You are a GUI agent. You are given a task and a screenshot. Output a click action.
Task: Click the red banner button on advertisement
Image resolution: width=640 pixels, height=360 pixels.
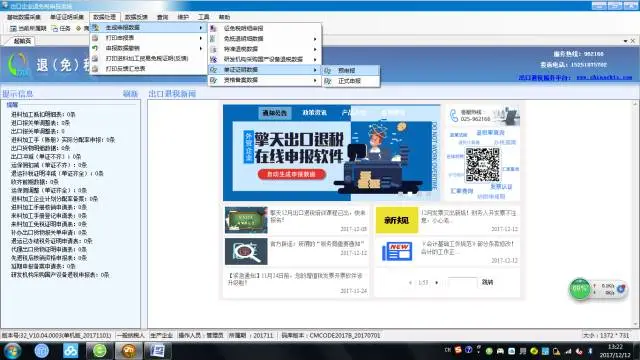pyautogui.click(x=291, y=174)
